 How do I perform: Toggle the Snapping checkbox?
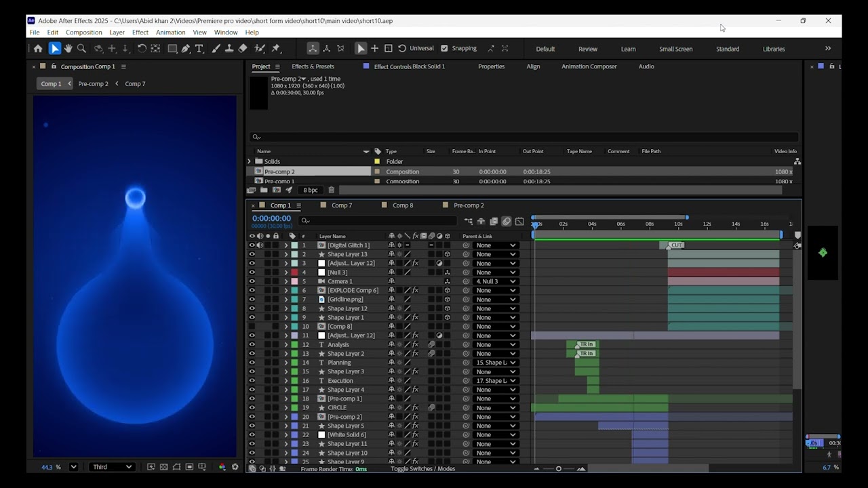click(x=444, y=49)
